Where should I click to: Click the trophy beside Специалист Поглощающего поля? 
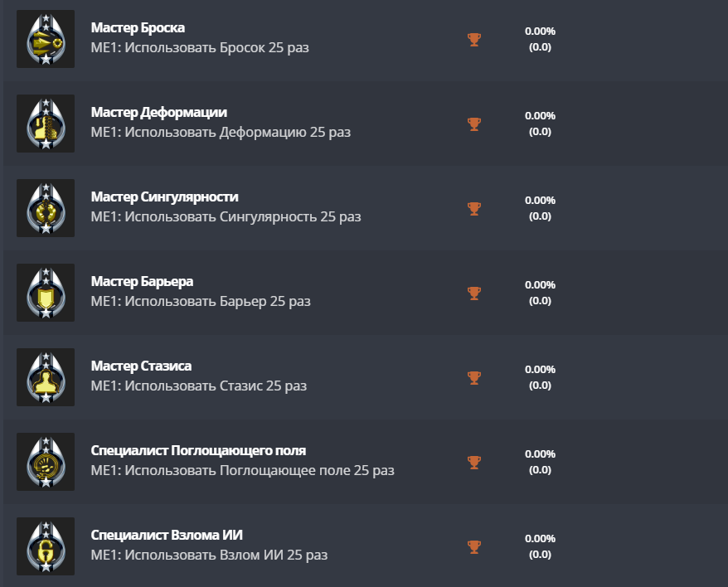(474, 462)
